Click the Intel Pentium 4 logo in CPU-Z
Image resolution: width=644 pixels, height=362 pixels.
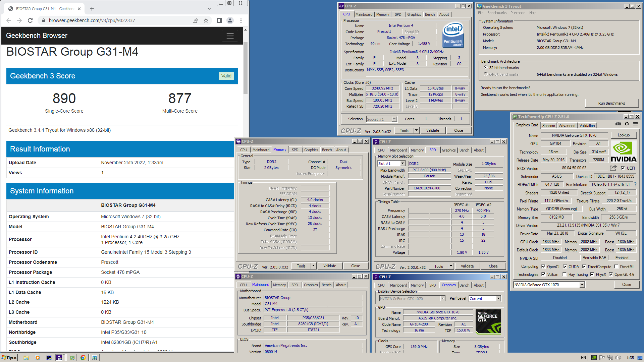click(x=453, y=35)
